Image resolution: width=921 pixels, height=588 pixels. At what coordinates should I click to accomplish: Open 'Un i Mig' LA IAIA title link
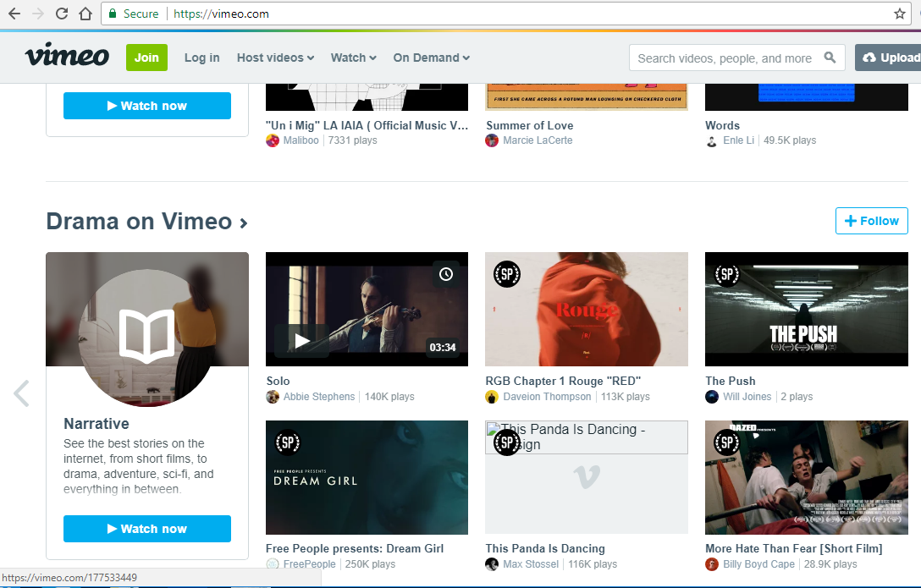click(x=367, y=125)
